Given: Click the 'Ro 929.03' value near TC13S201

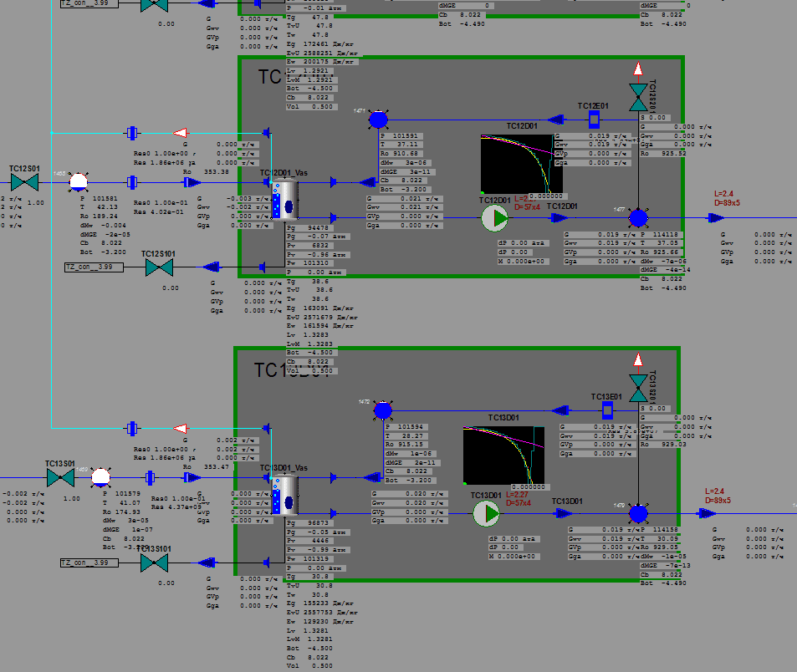Looking at the screenshot, I should tap(663, 445).
